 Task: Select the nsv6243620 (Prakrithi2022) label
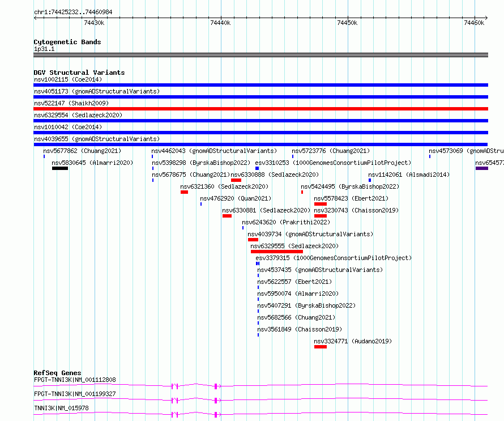point(286,222)
